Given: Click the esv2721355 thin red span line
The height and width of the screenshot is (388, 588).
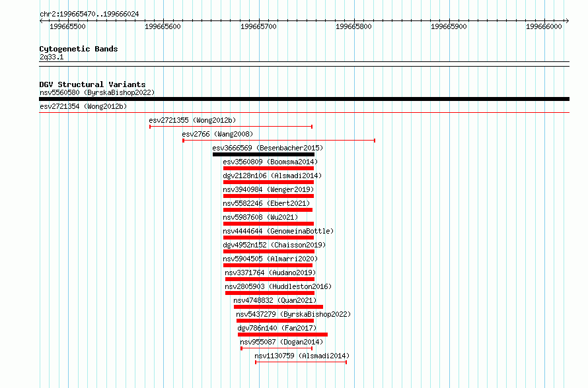Looking at the screenshot, I should (x=231, y=127).
